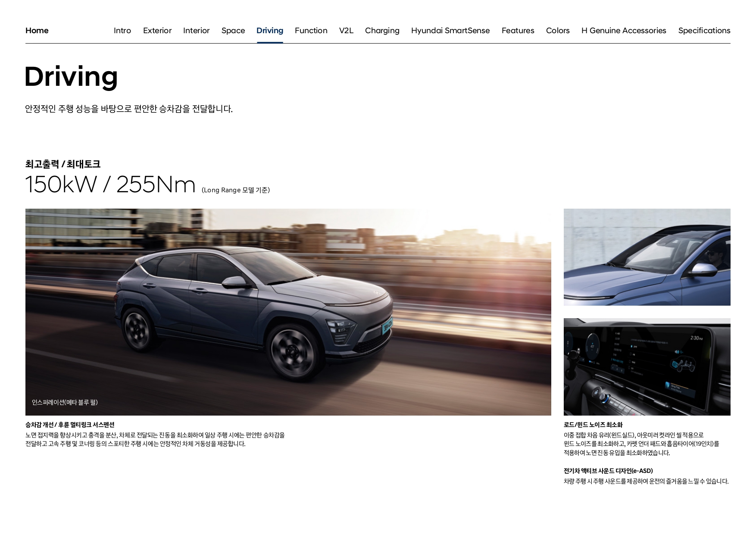Open the Features tab
This screenshot has height=535, width=756.
point(518,31)
